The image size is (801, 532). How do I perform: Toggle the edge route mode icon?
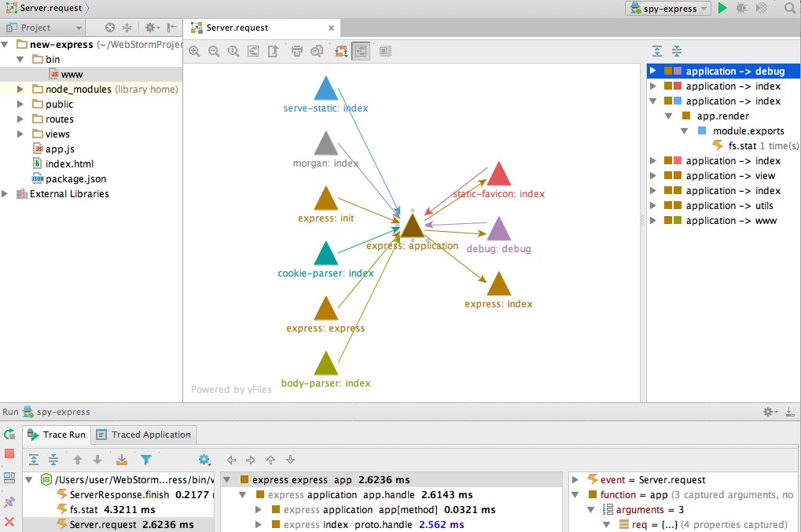pyautogui.click(x=342, y=52)
